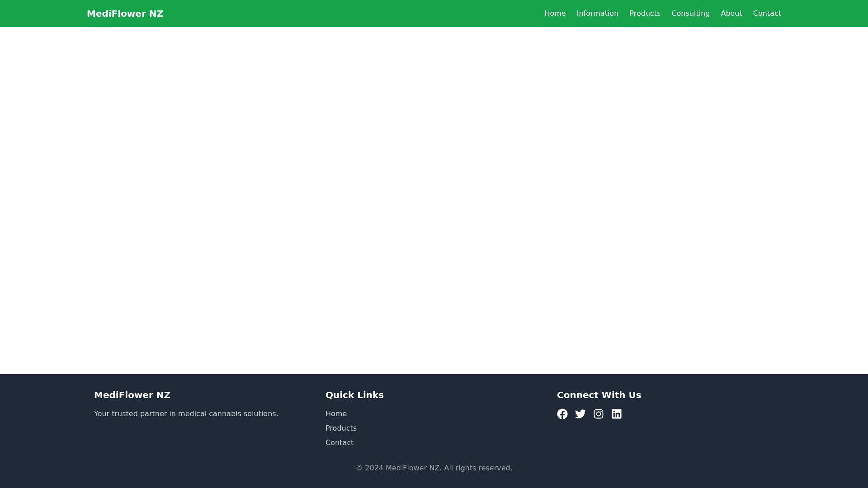Select Contact from the Quick Links footer
868x488 pixels.
(x=339, y=442)
